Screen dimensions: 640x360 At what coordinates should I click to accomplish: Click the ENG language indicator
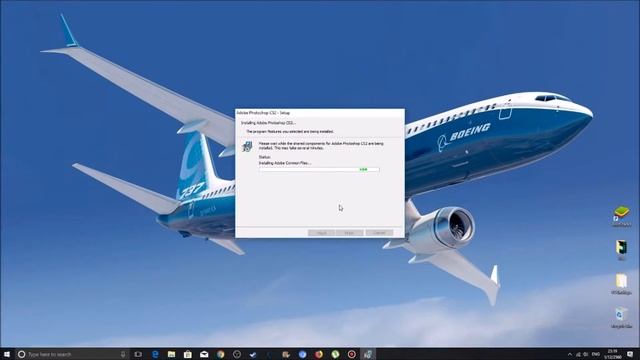596,354
